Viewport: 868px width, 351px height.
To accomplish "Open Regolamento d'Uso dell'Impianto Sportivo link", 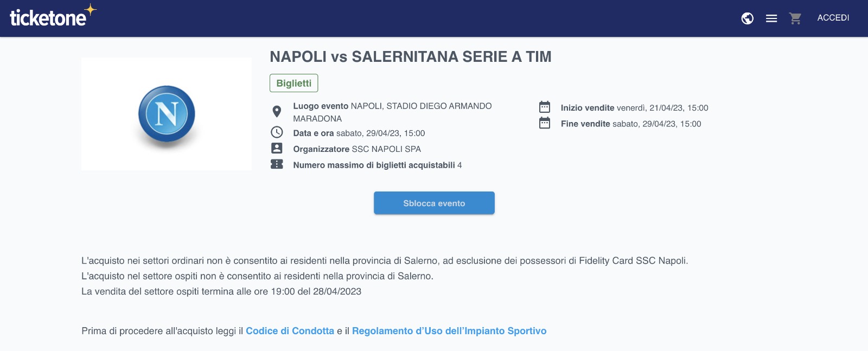I will pos(449,331).
